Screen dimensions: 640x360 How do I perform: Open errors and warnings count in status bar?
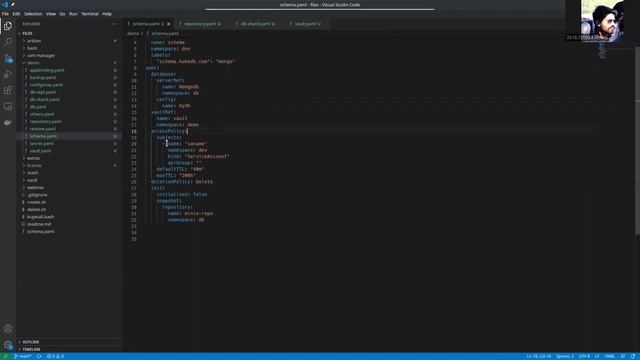click(x=56, y=356)
